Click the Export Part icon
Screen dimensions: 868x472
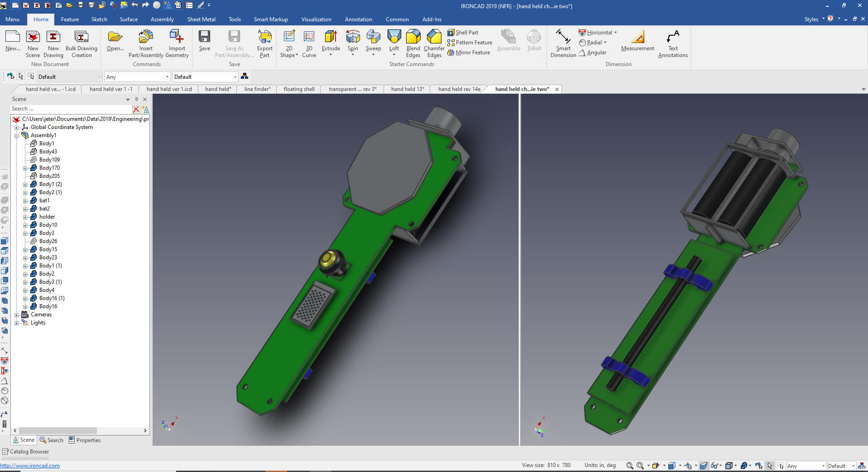(264, 38)
